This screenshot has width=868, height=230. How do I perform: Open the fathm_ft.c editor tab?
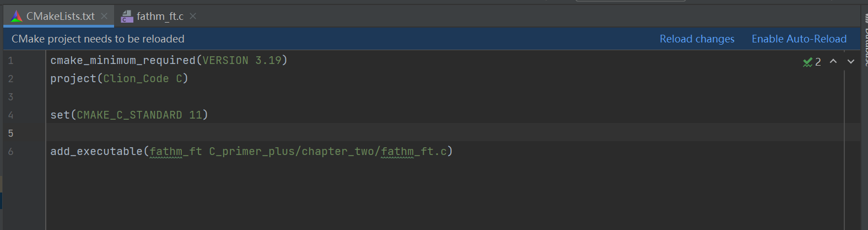[x=160, y=16]
